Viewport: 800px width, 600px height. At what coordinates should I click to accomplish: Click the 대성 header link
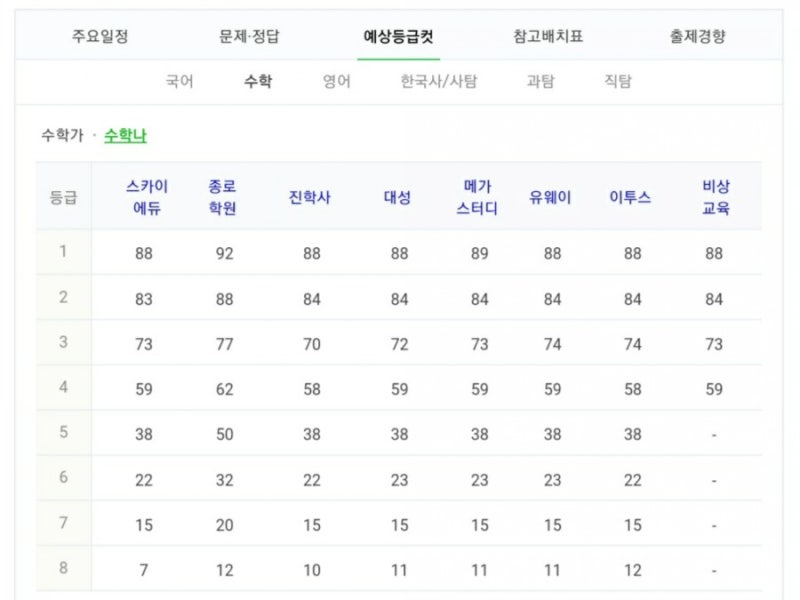pyautogui.click(x=397, y=197)
